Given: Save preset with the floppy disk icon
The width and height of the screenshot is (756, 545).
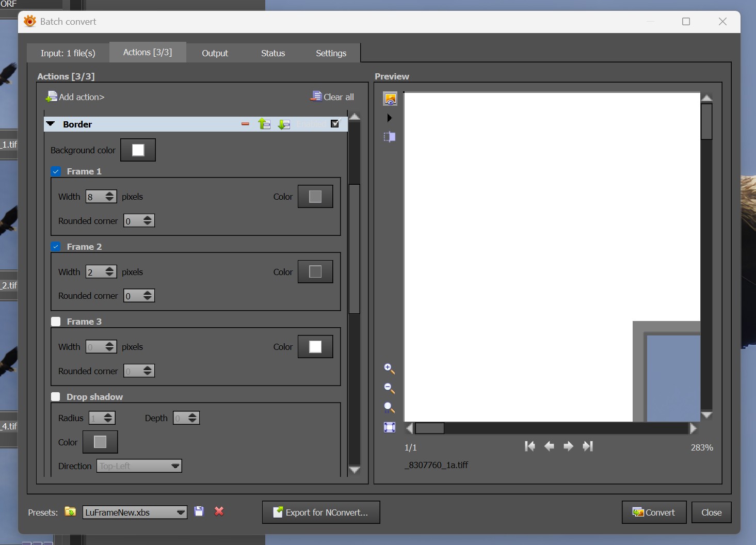Looking at the screenshot, I should point(199,511).
